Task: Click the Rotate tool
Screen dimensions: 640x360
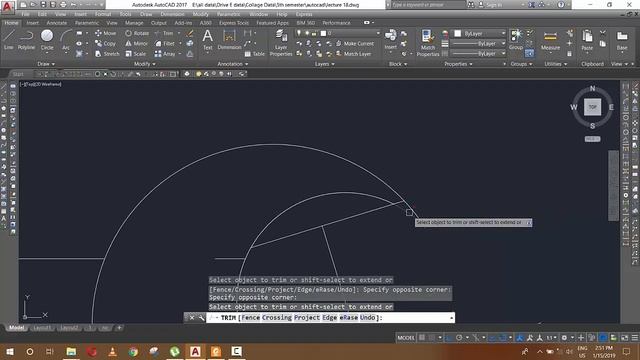Action: [137, 33]
